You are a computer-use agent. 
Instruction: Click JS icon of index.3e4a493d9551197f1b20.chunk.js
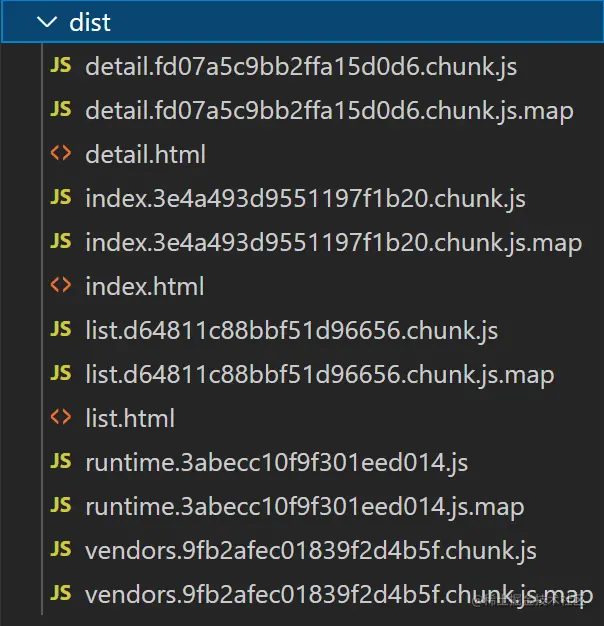[61, 197]
